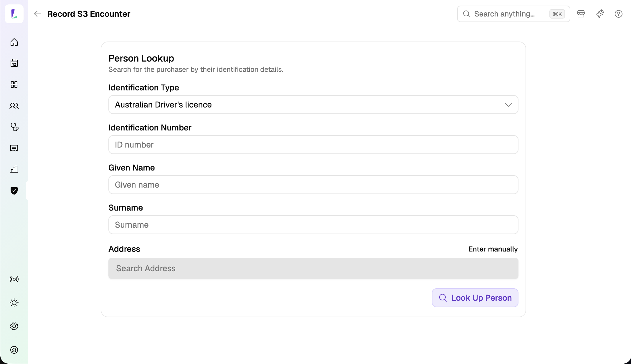This screenshot has width=631, height=364.
Task: Open the settings gear icon
Action: (x=14, y=326)
